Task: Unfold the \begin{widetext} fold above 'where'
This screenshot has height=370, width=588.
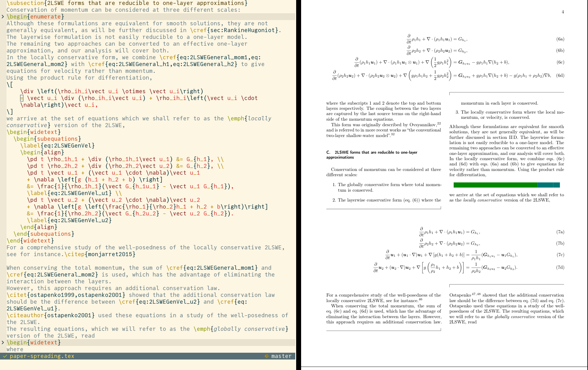Action: (3, 343)
